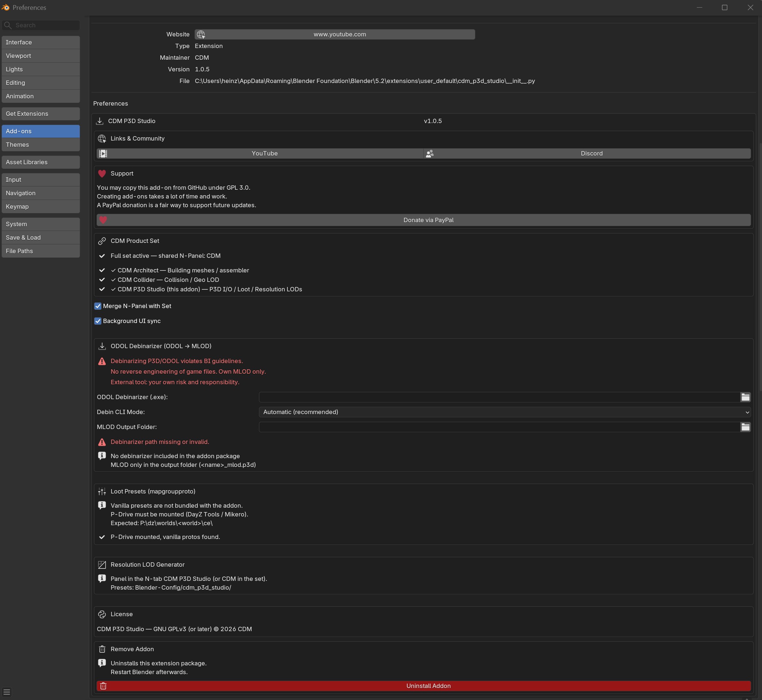The width and height of the screenshot is (762, 700).
Task: Click the trash icon on Uninstall Addon
Action: pyautogui.click(x=103, y=686)
